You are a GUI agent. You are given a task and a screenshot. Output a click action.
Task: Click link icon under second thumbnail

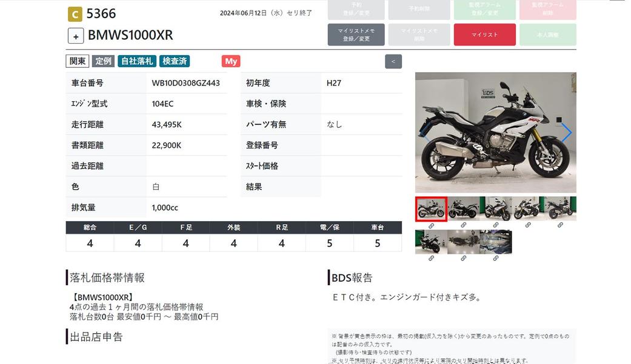(x=463, y=225)
